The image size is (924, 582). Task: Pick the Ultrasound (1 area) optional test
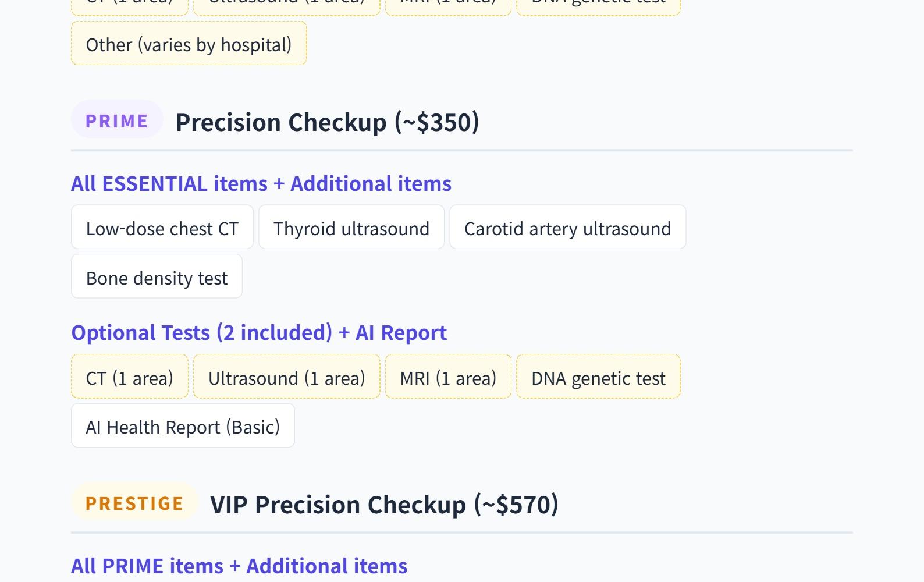coord(286,378)
